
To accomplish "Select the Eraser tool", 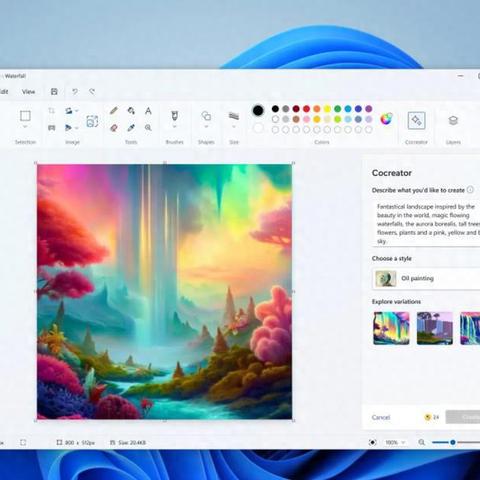I will click(x=114, y=128).
